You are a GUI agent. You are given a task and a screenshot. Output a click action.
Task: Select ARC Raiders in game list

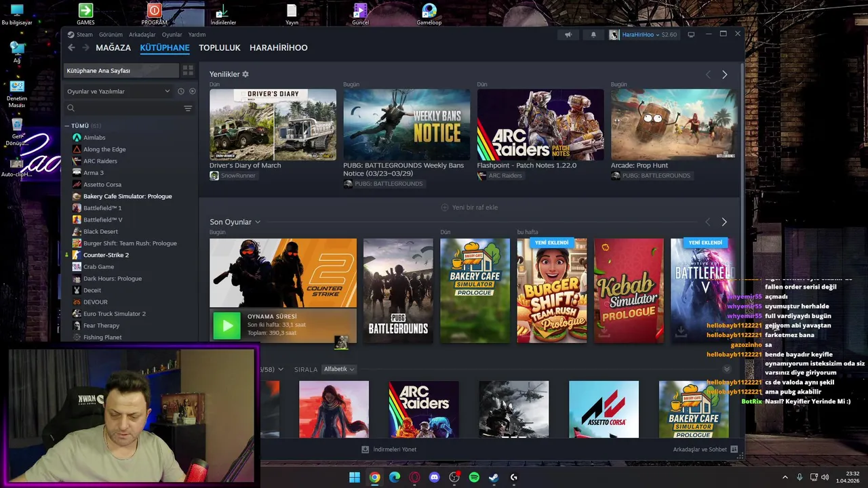pyautogui.click(x=100, y=161)
